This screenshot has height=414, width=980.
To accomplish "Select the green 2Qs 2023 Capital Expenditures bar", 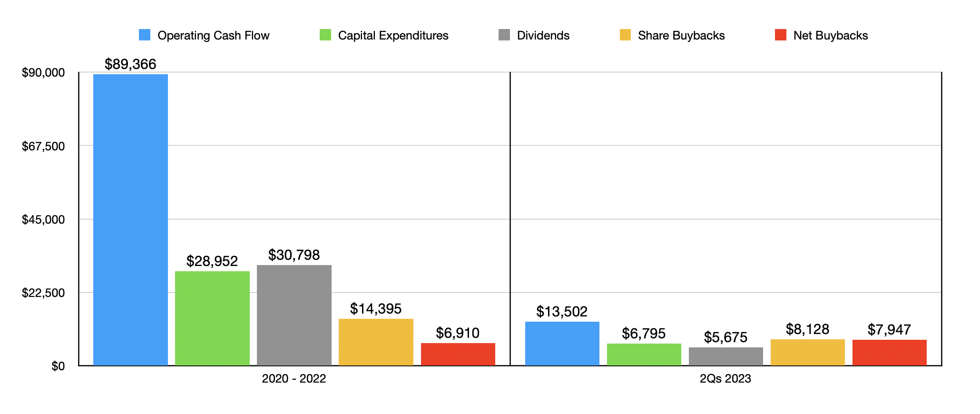I will click(644, 355).
